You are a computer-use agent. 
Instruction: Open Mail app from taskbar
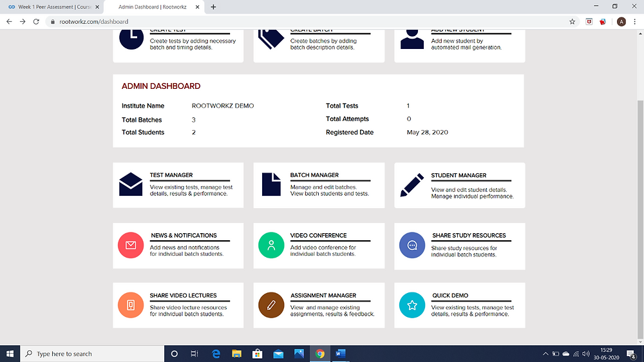click(x=278, y=354)
